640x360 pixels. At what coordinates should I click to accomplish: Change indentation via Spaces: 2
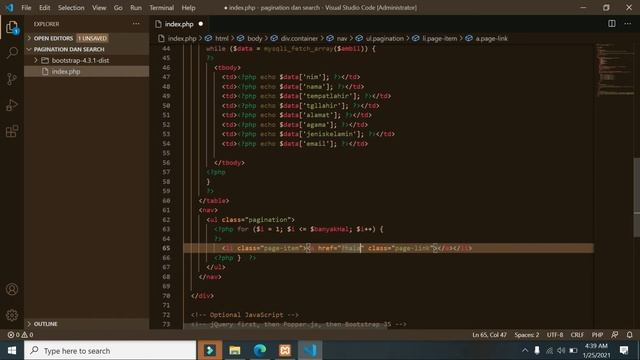[527, 335]
